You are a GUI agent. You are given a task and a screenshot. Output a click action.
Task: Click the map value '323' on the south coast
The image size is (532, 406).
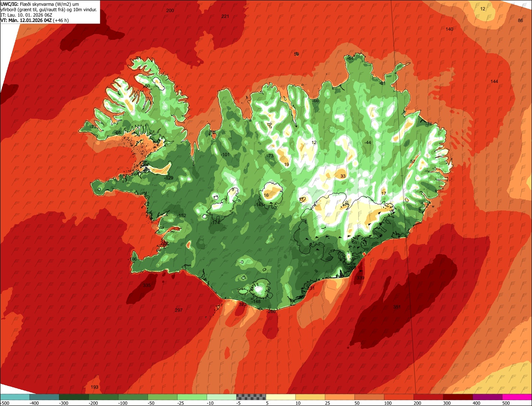[x=243, y=305]
